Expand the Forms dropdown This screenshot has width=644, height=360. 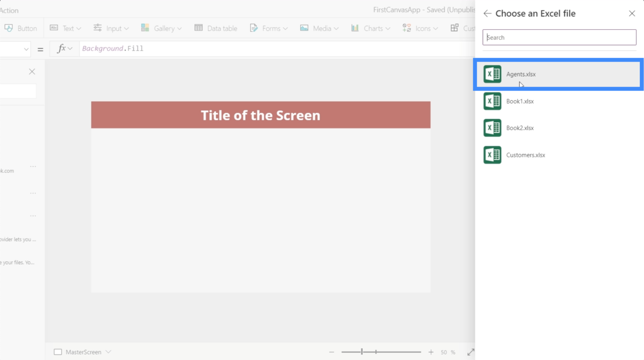coord(269,28)
